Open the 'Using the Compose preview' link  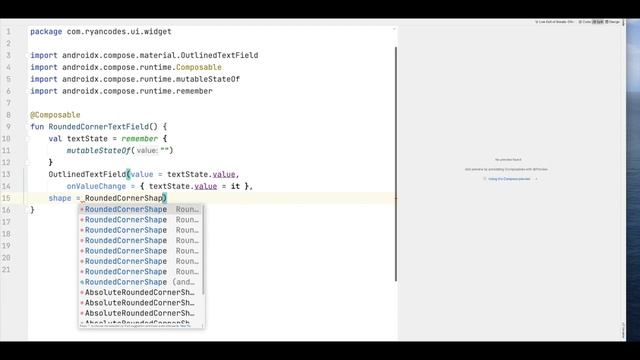point(509,179)
